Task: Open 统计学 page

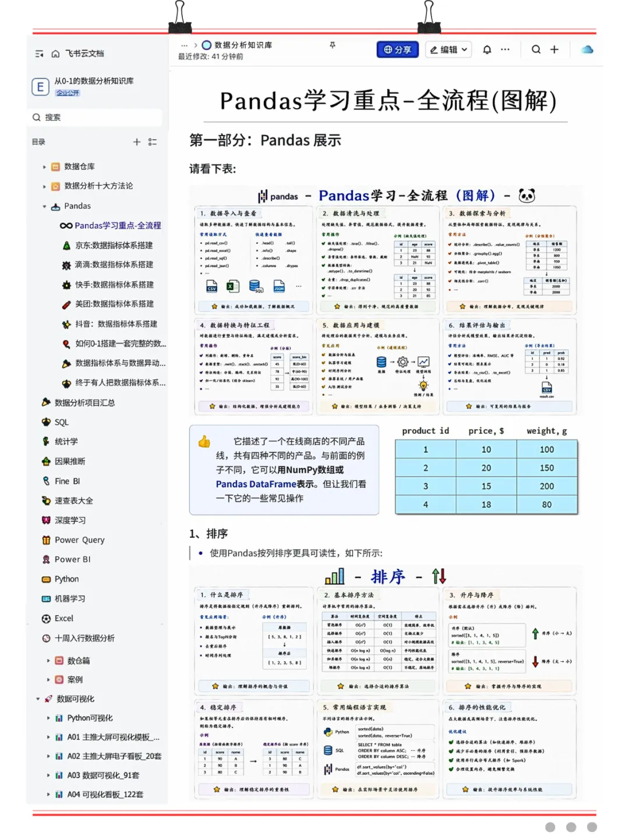Action: coord(66,442)
